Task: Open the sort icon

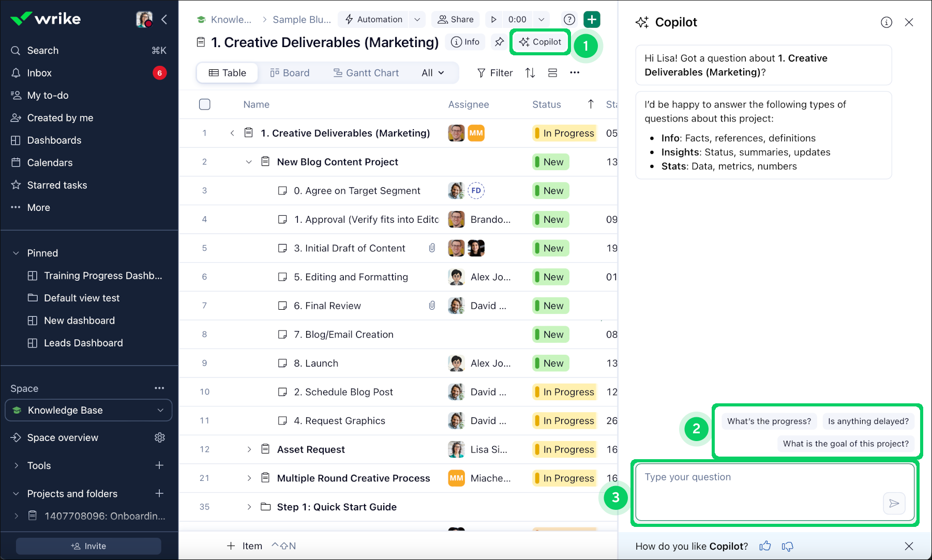Action: (530, 73)
